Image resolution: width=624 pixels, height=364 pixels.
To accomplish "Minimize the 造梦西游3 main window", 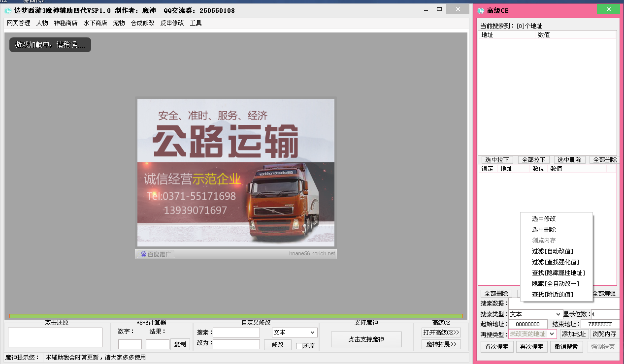I will (427, 9).
